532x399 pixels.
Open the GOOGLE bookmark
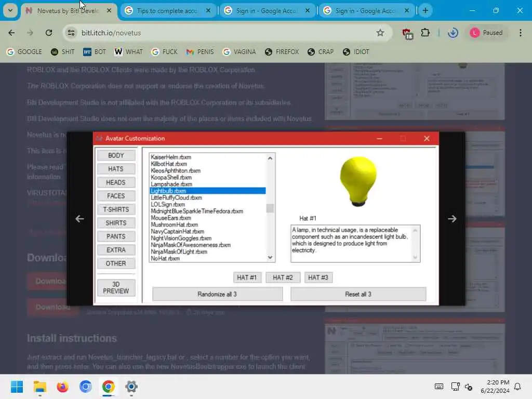24,52
